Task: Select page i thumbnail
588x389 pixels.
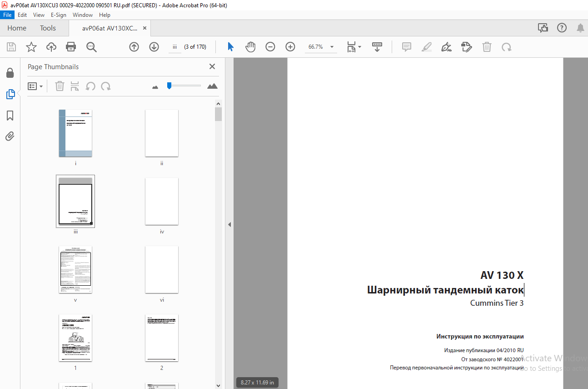Action: point(75,133)
